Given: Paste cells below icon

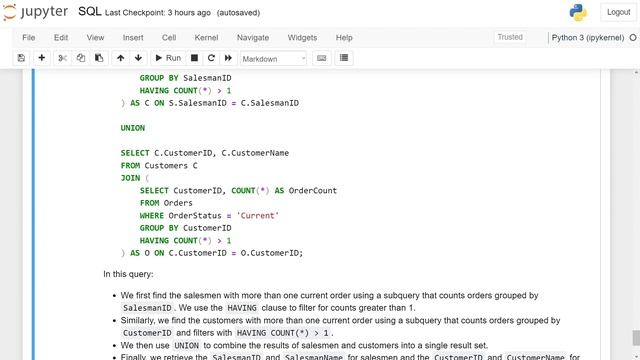Looking at the screenshot, I should point(99,58).
